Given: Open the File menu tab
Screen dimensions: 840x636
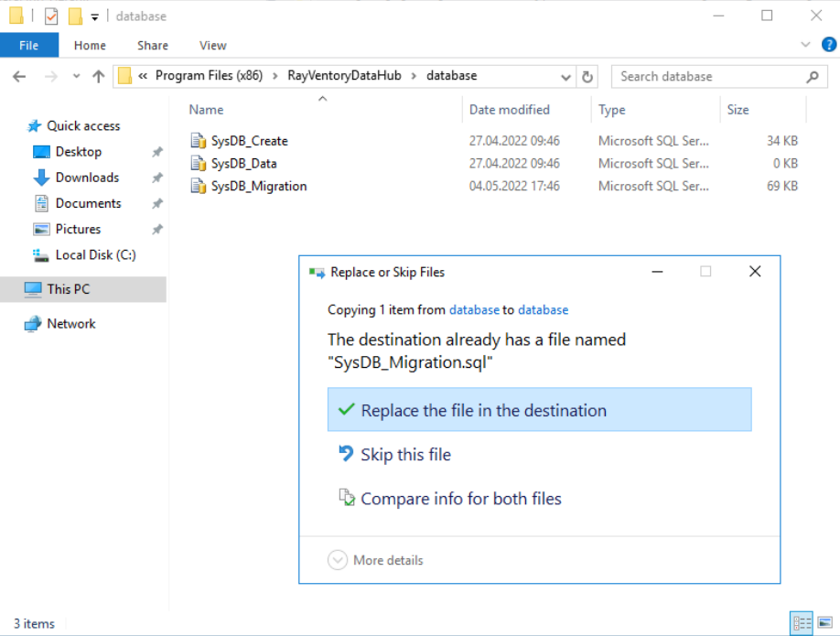Looking at the screenshot, I should 29,45.
